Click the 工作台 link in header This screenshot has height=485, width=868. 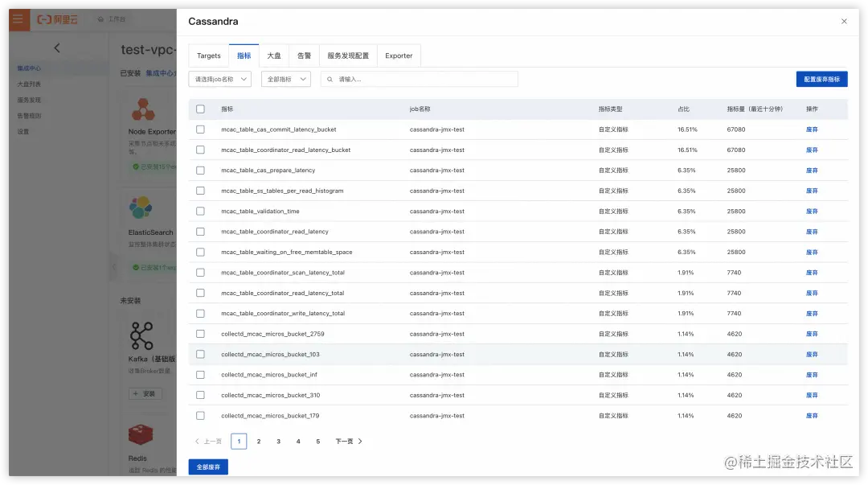click(113, 18)
